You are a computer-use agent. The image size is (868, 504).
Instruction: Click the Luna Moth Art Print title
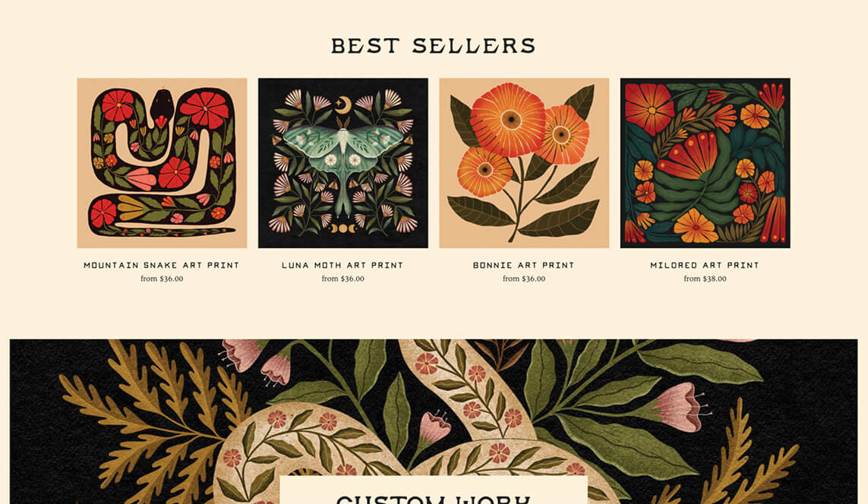point(342,265)
